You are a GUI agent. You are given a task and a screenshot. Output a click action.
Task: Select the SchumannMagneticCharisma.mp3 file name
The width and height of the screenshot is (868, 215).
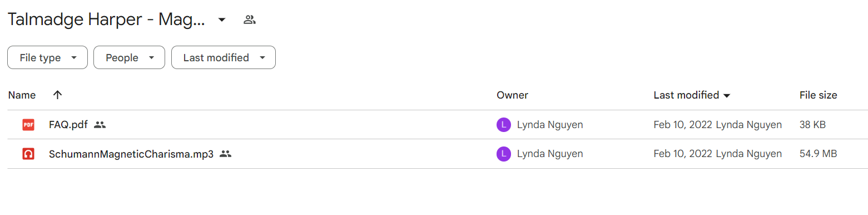tap(131, 154)
